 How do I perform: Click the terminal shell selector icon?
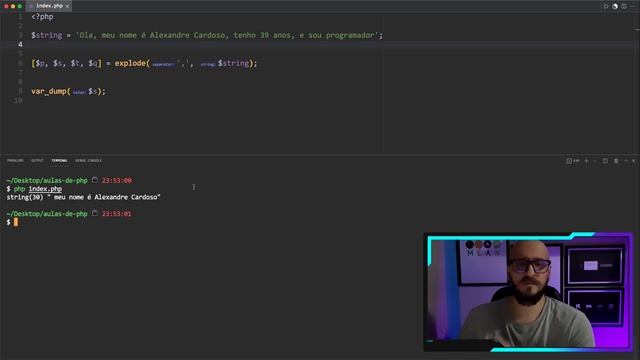[573, 161]
